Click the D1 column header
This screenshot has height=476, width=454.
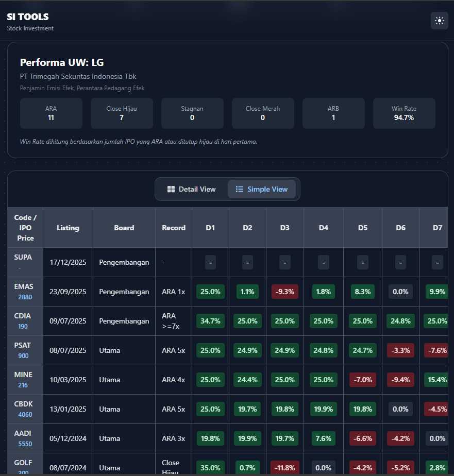210,228
